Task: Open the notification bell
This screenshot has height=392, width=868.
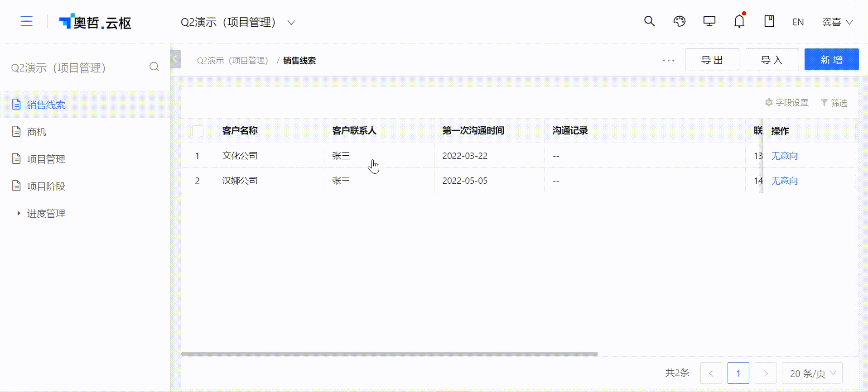Action: pos(739,21)
